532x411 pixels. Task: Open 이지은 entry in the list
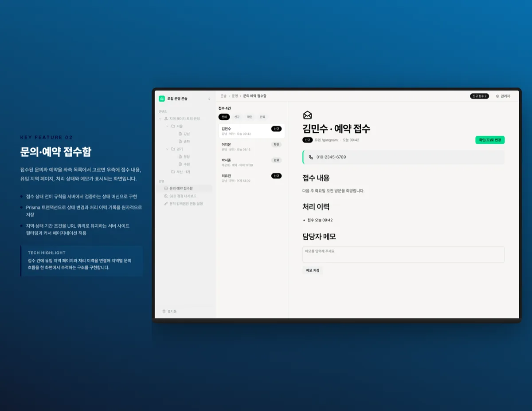(x=251, y=146)
